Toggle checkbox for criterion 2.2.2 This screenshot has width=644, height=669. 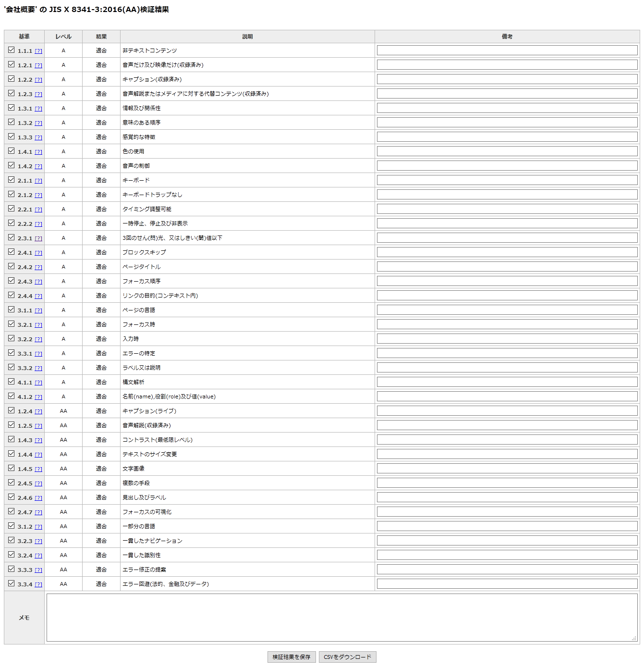[x=11, y=223]
